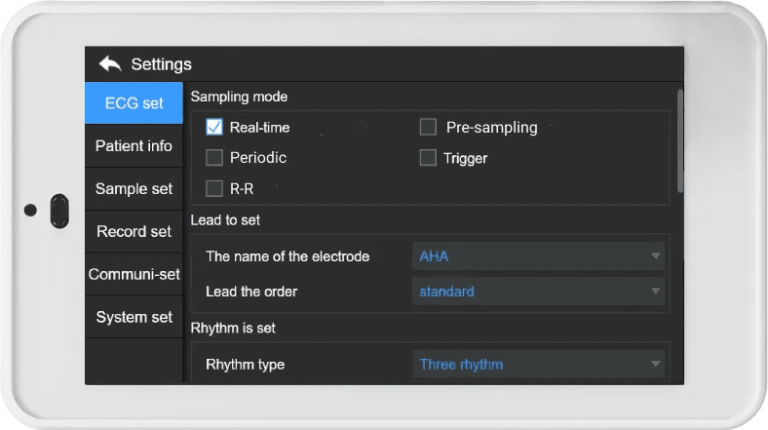Click the dropdown arrow beside standard
Screen dimensions: 768x430
[x=656, y=292]
